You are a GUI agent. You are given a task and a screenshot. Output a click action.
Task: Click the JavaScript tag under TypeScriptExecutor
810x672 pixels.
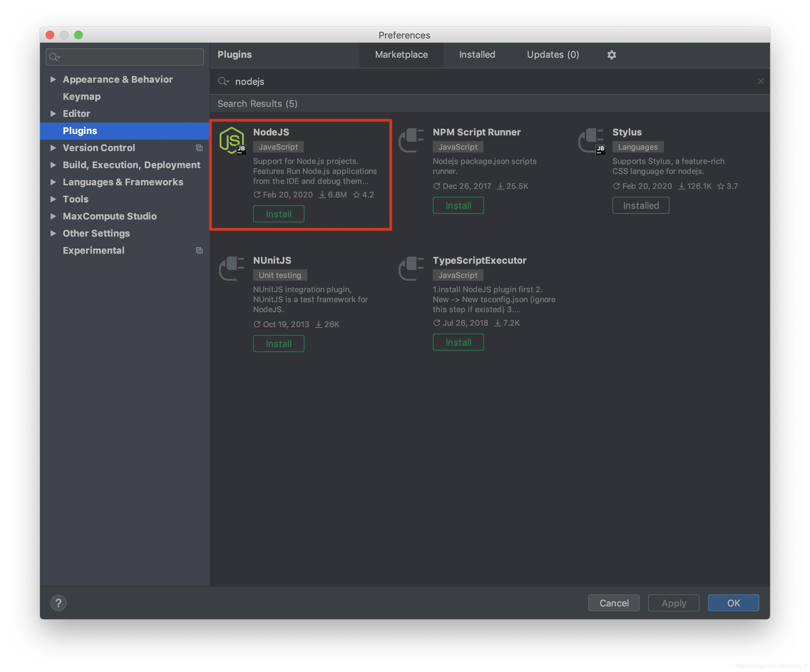458,275
